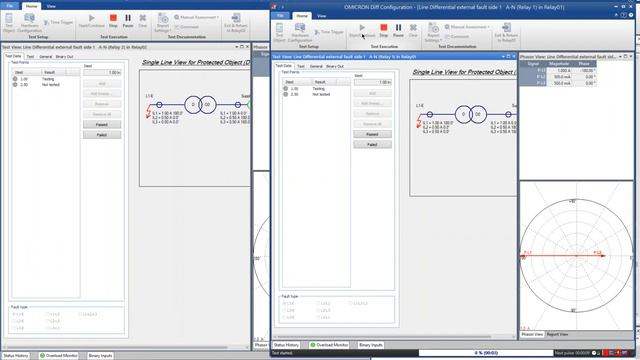This screenshot has width=640, height=360.
Task: Open Status History tab in Relay 1 window
Action: point(286,345)
